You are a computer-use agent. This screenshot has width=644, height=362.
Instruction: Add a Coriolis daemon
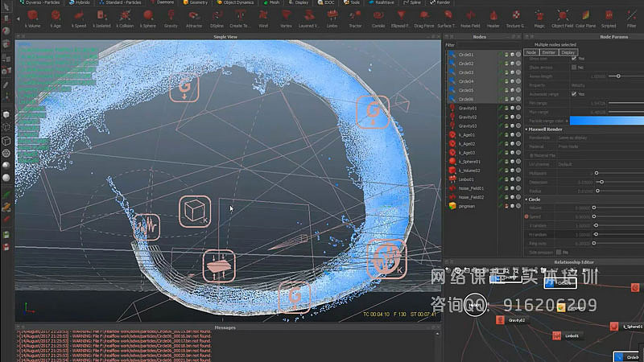(378, 19)
